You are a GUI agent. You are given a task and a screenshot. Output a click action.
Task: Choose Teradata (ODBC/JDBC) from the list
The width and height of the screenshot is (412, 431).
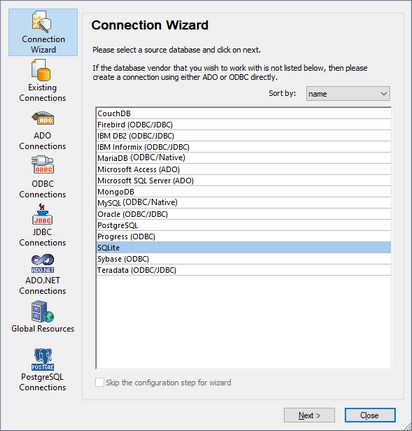point(244,270)
